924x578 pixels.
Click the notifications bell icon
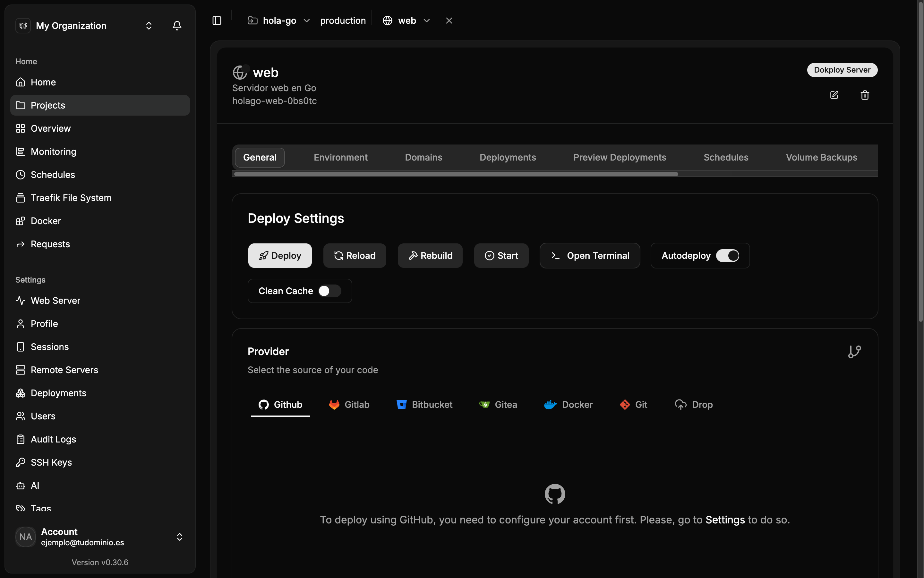[177, 26]
